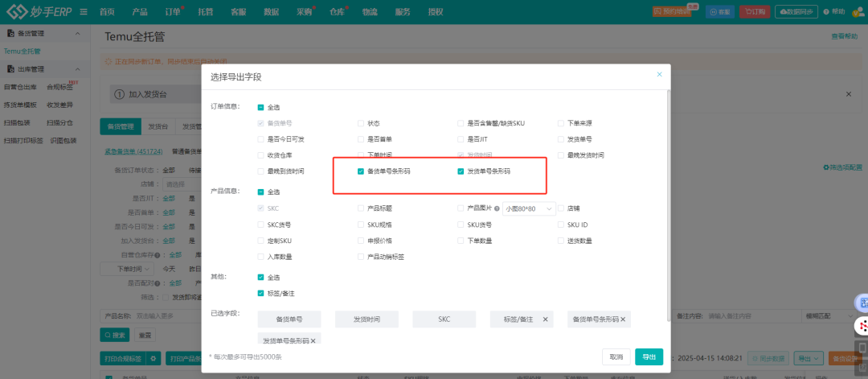Click the 产品图片 help question icon
The height and width of the screenshot is (379, 868).
497,209
